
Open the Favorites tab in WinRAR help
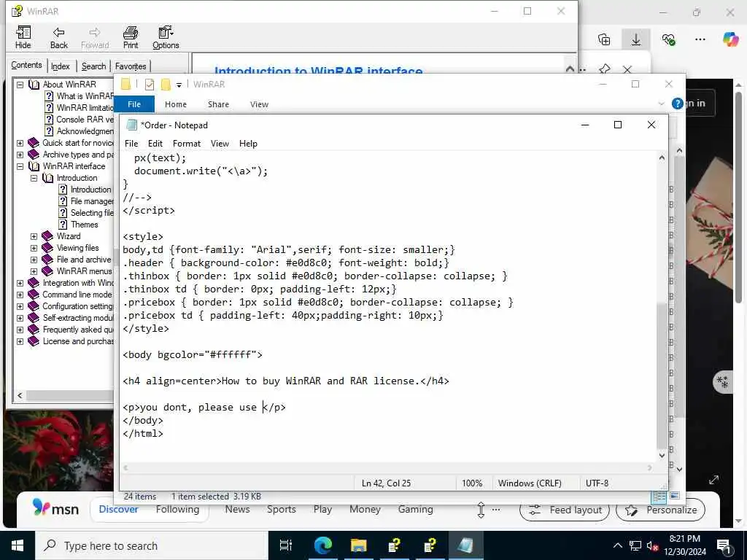point(131,66)
